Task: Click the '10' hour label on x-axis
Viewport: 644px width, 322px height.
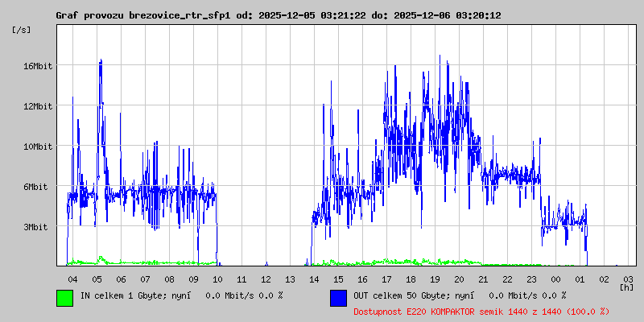Action: [217, 279]
